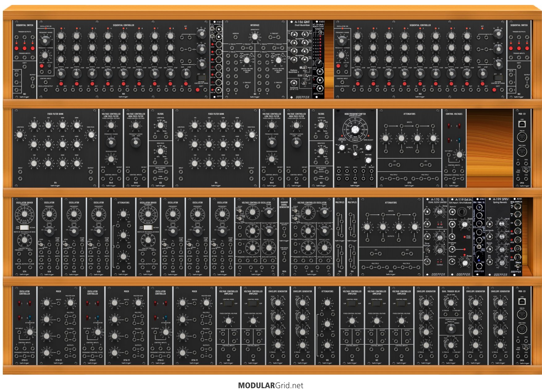Turn the Level knob on A-199 Spring Reverb

502,224
